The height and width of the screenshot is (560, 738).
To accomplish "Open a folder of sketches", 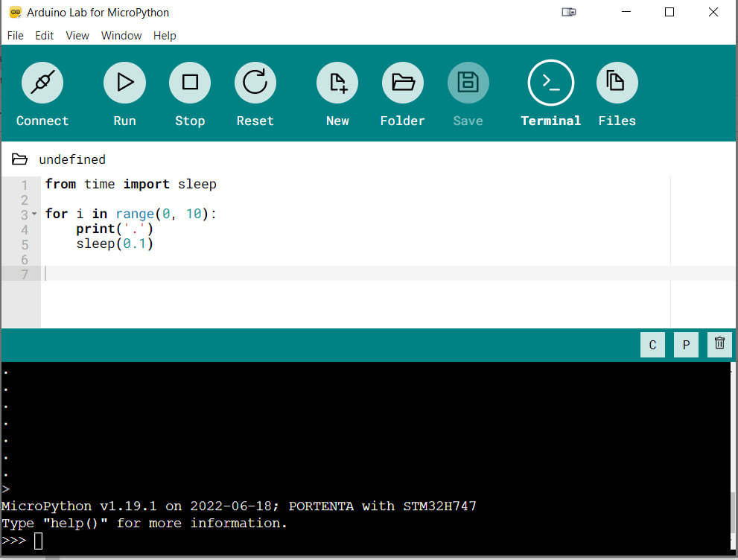I will (402, 82).
